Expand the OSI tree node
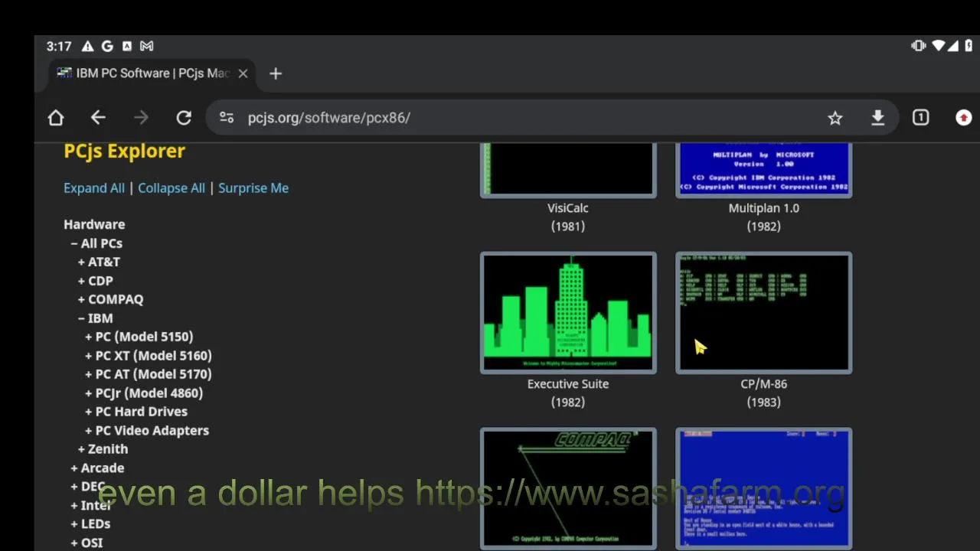Viewport: 980px width, 551px height. tap(87, 543)
